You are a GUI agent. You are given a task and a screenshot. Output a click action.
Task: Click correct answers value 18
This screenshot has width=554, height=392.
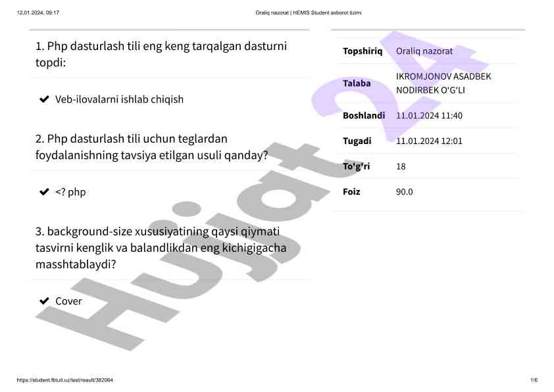pyautogui.click(x=401, y=166)
